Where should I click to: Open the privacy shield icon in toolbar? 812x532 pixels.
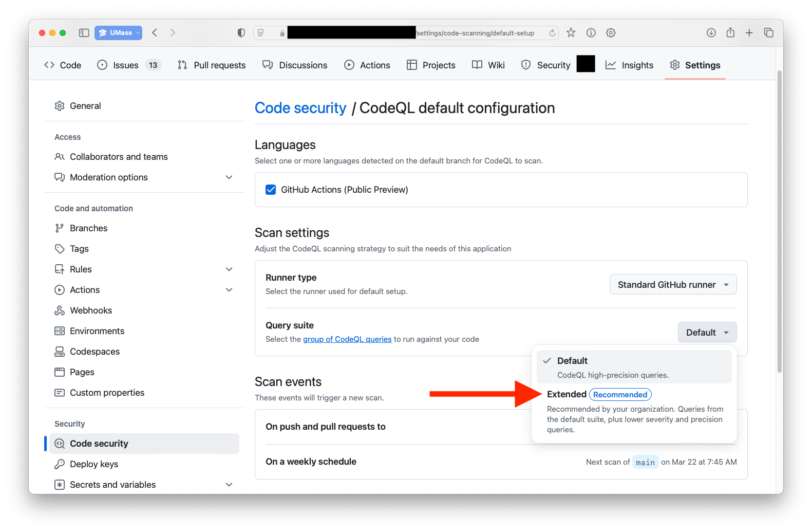click(241, 33)
